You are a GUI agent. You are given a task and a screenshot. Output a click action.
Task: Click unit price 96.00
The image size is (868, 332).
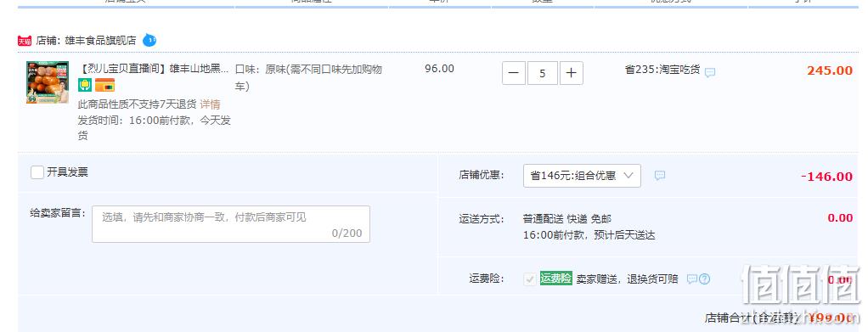(440, 69)
